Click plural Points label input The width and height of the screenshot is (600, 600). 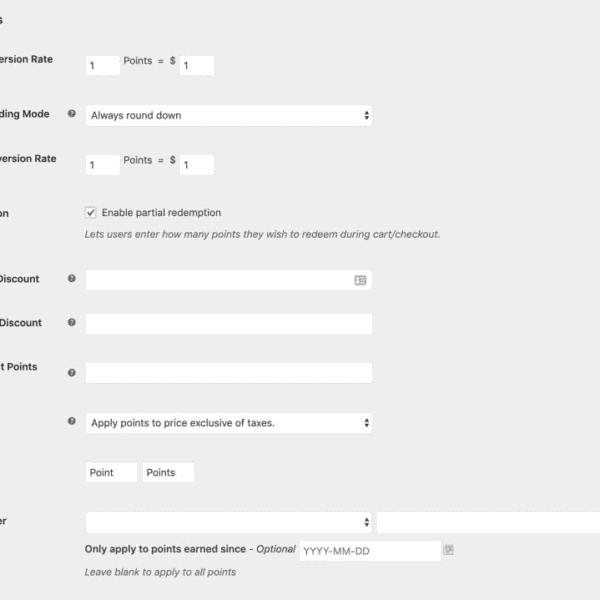[x=168, y=473]
